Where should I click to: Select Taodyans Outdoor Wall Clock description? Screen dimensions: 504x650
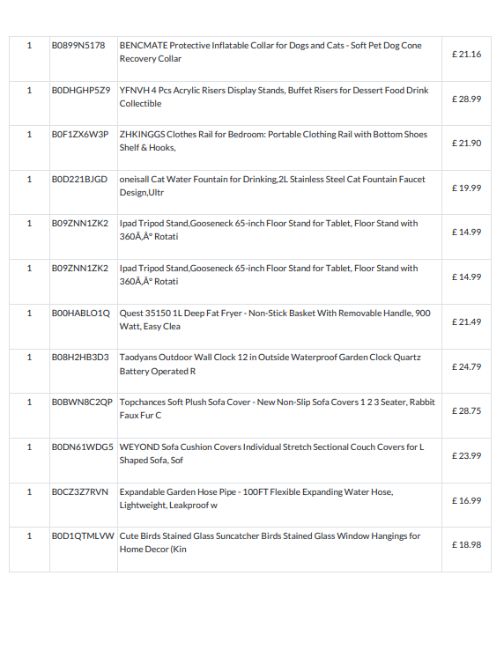[x=270, y=364]
